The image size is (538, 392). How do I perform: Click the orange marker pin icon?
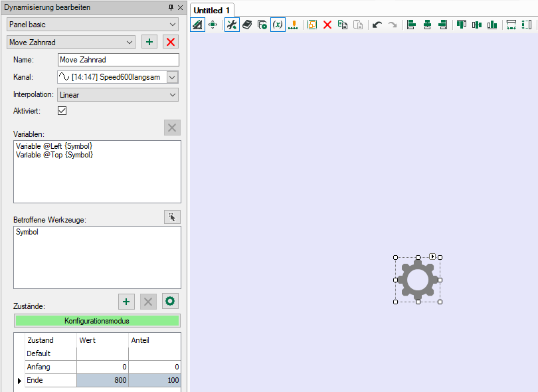(x=293, y=25)
